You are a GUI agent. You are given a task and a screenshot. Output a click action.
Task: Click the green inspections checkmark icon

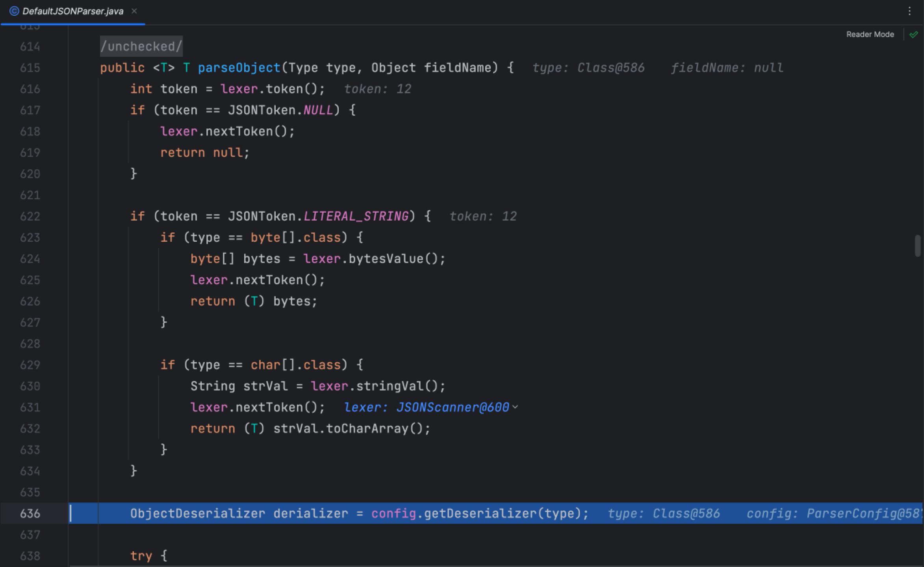click(x=914, y=35)
